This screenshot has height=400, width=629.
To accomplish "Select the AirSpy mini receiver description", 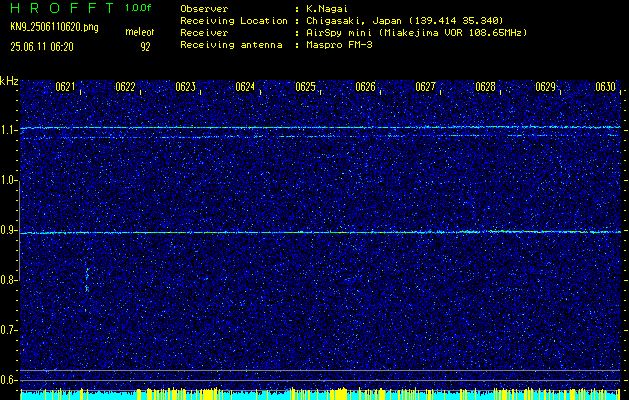I will pos(417,33).
